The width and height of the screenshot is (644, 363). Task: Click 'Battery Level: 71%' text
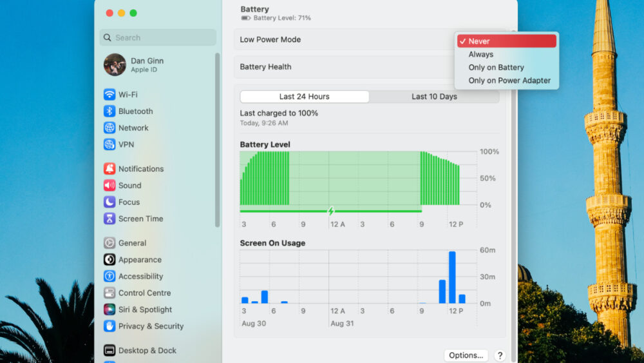282,18
